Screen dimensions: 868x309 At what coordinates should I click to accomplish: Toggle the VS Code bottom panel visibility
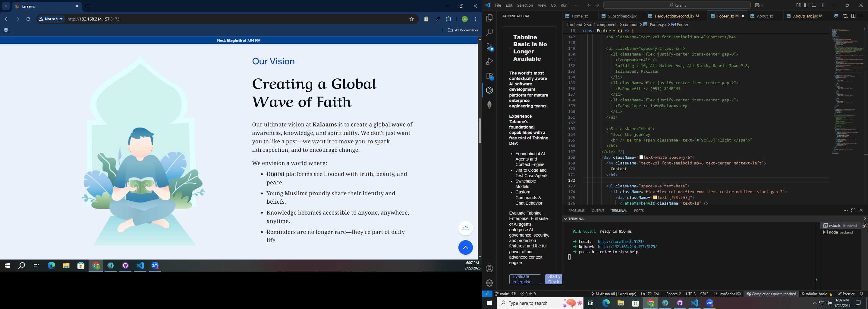pos(814,5)
